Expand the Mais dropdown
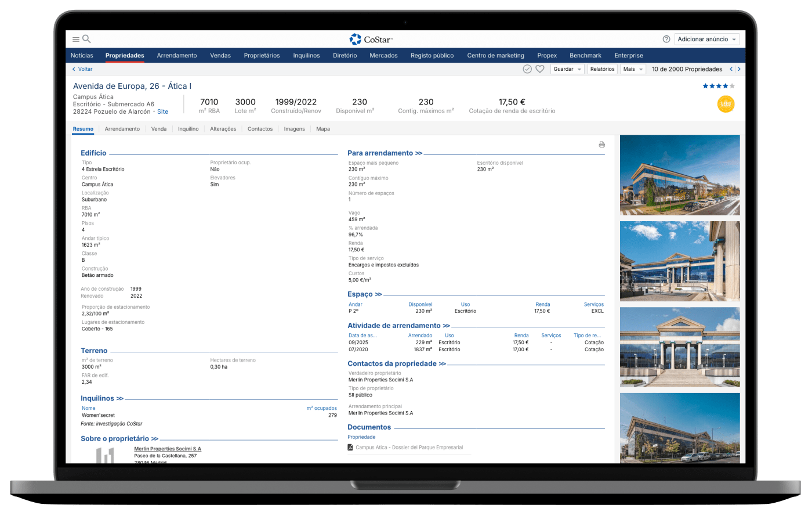Viewport: 812px width, 519px height. coord(632,69)
